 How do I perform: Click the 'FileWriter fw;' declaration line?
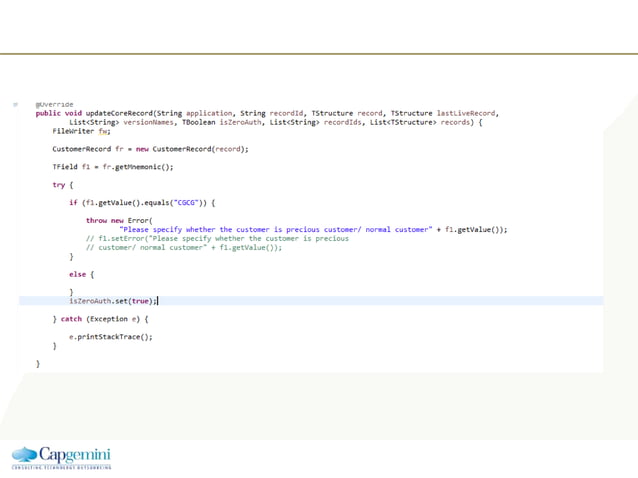click(81, 131)
